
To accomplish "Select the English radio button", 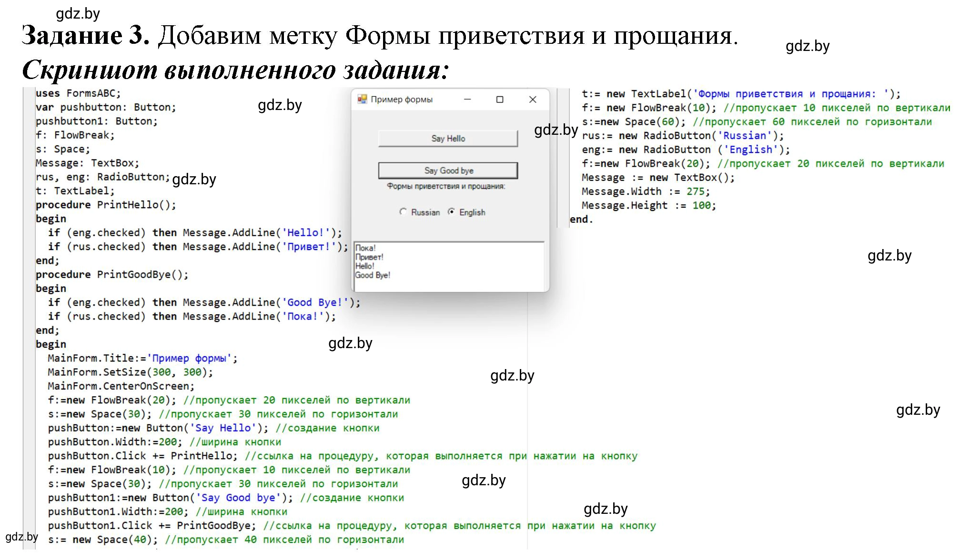I will click(x=466, y=212).
